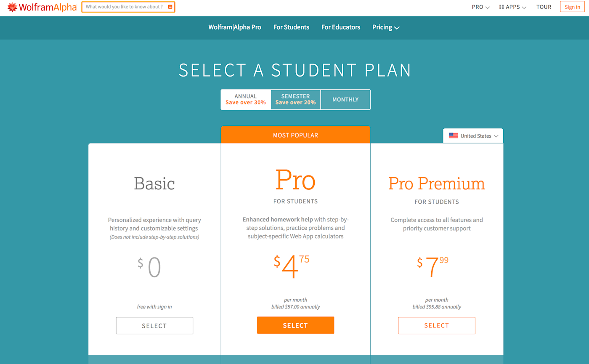Click the search query input field
This screenshot has height=364, width=589.
click(125, 7)
